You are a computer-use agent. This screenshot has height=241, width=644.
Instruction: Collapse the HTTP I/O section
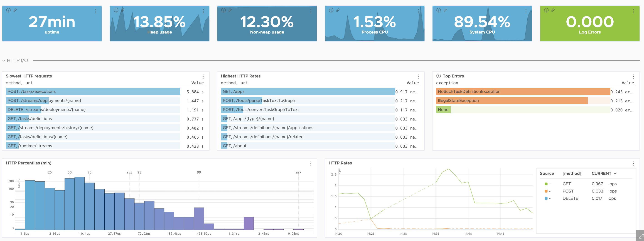(x=3, y=61)
